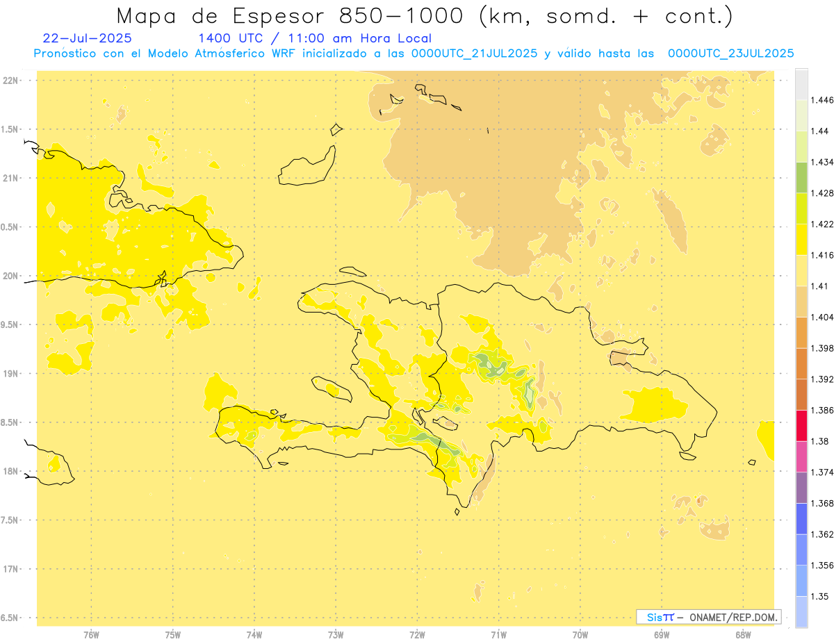Click the legend swatch between 1.392 and 1.398
Viewport: 834px width, 644px height.
(x=801, y=363)
